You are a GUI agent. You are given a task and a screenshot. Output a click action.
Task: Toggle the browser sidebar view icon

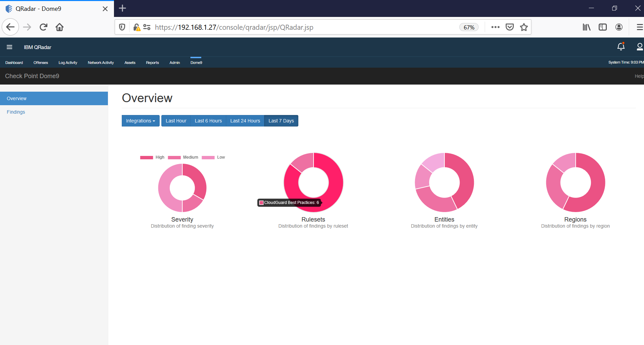pos(603,27)
